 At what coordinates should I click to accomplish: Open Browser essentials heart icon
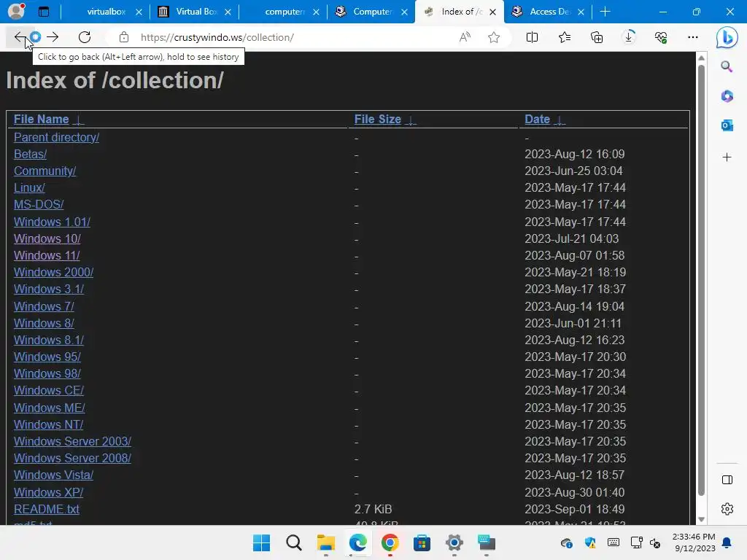point(661,37)
